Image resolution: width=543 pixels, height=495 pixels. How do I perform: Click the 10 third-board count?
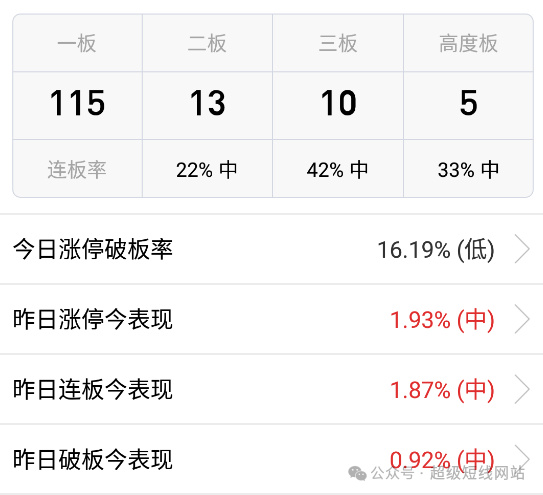338,103
